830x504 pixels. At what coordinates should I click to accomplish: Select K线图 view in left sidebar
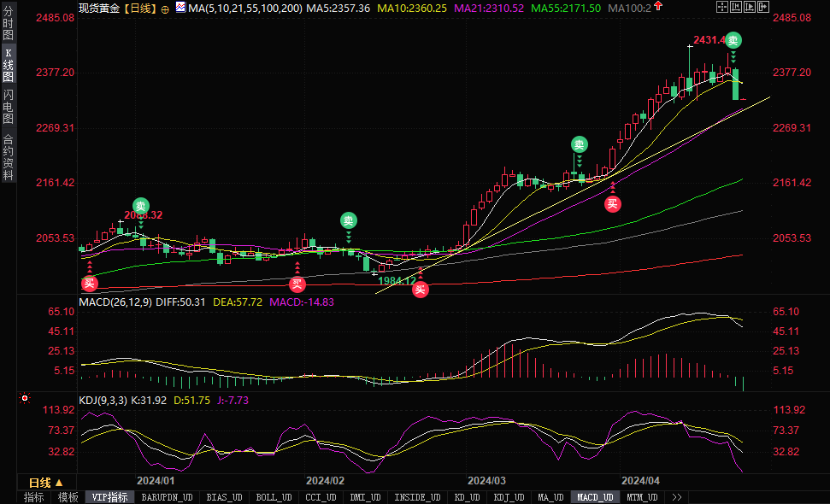click(x=9, y=65)
